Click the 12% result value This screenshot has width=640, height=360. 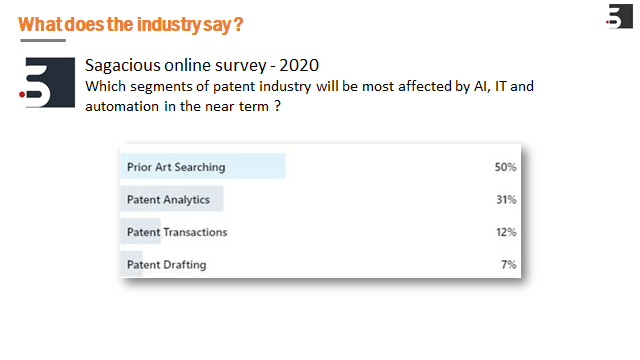pos(506,232)
